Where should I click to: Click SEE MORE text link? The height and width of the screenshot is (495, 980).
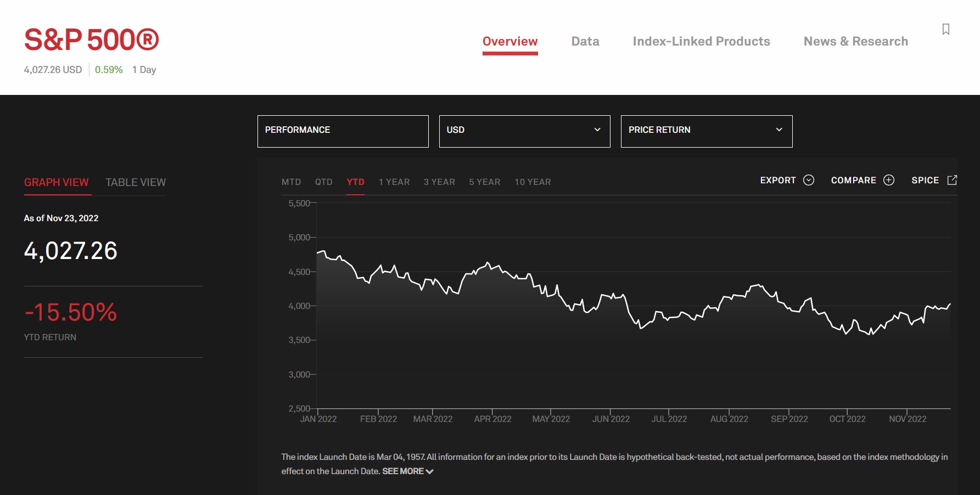[403, 471]
